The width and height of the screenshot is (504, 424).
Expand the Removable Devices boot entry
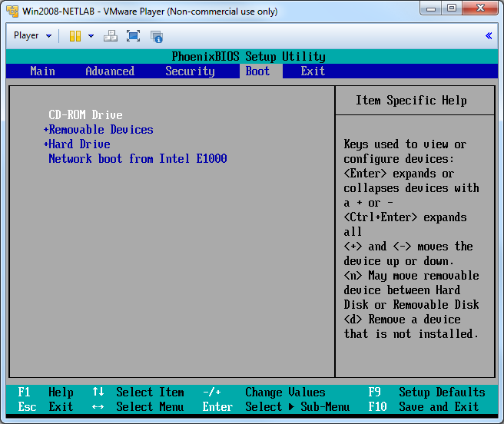point(98,130)
